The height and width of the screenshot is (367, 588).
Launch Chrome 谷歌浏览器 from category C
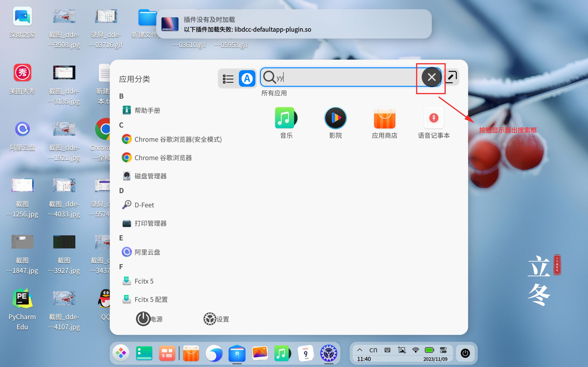click(163, 158)
